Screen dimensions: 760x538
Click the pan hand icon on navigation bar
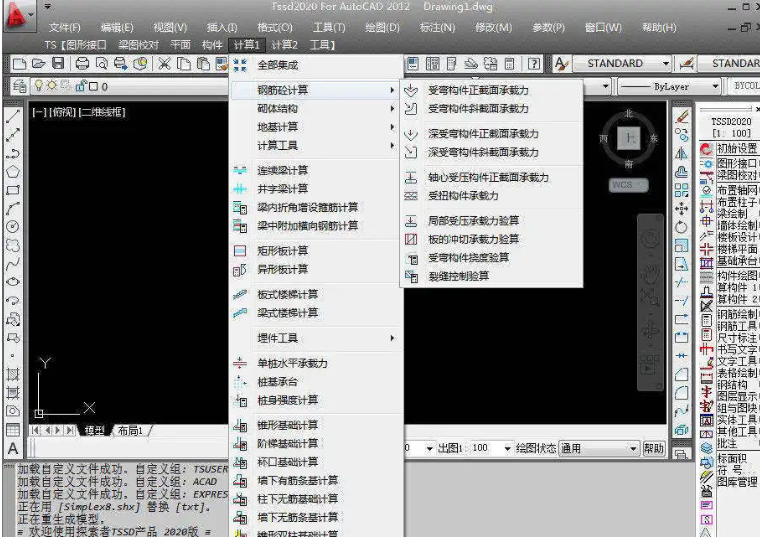click(x=650, y=273)
